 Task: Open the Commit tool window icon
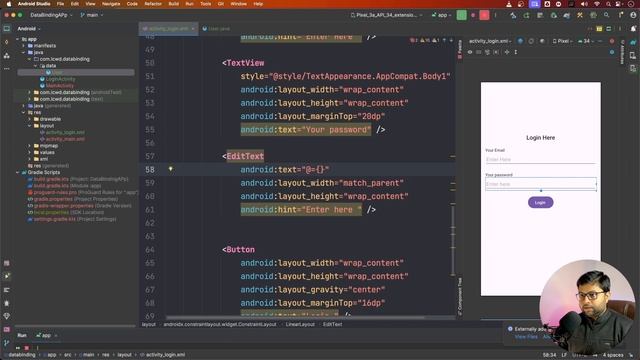click(7, 42)
